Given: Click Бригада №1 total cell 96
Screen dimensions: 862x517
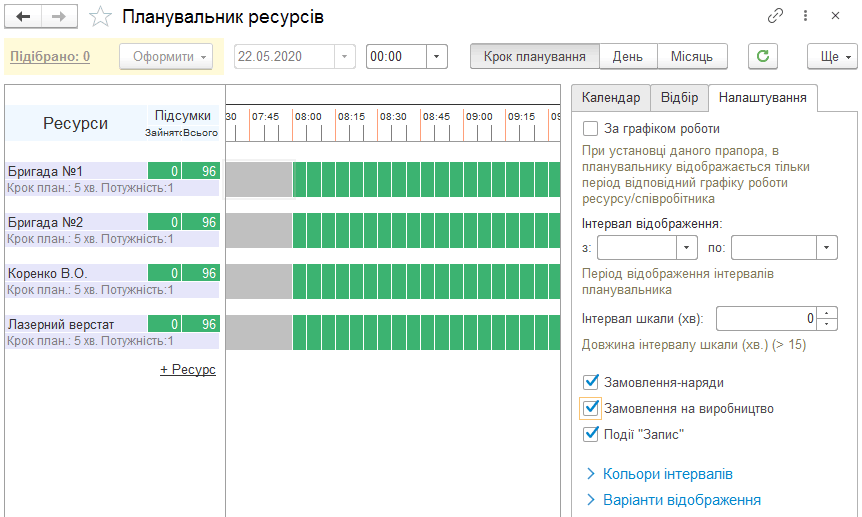Looking at the screenshot, I should point(201,171).
